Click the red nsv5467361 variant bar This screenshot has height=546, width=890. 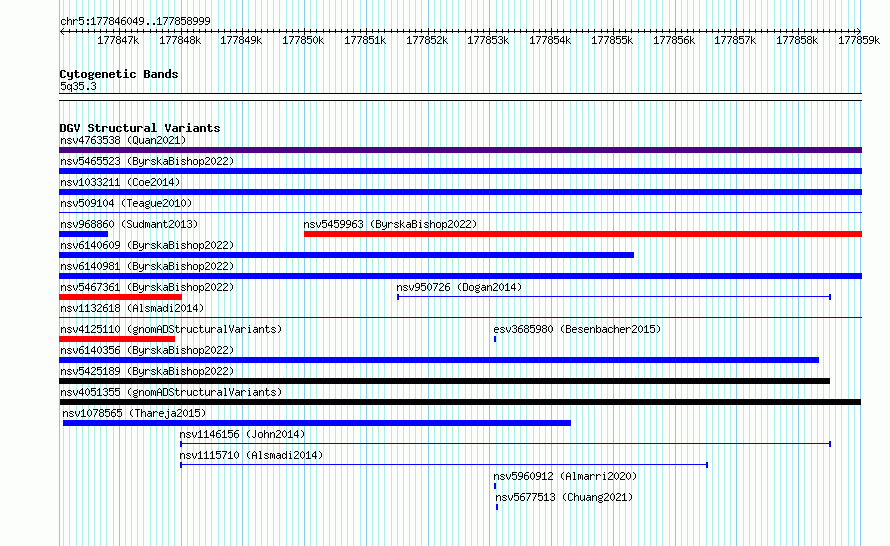click(120, 297)
